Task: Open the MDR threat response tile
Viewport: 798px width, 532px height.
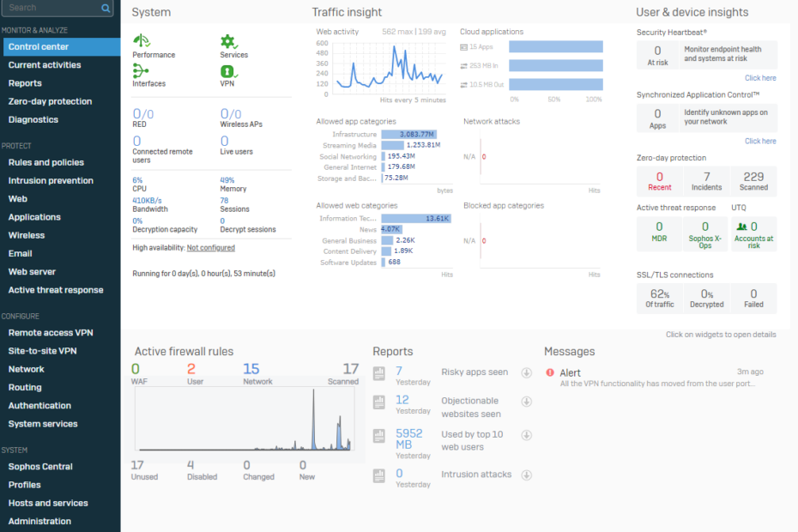Action: tap(659, 233)
